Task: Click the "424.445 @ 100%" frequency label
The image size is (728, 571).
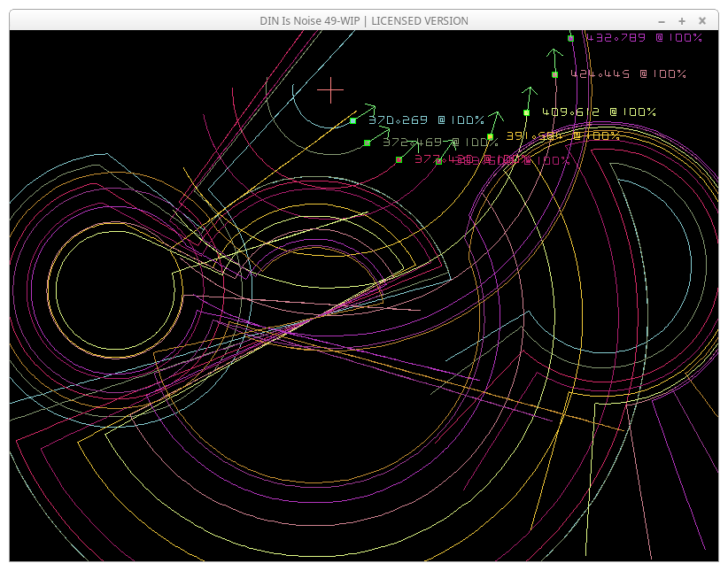Action: [628, 74]
